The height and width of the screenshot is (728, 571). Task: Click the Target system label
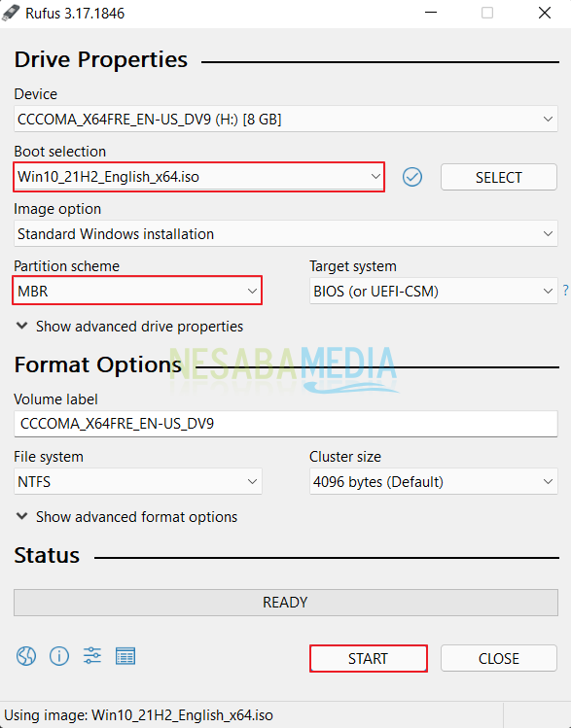point(353,266)
